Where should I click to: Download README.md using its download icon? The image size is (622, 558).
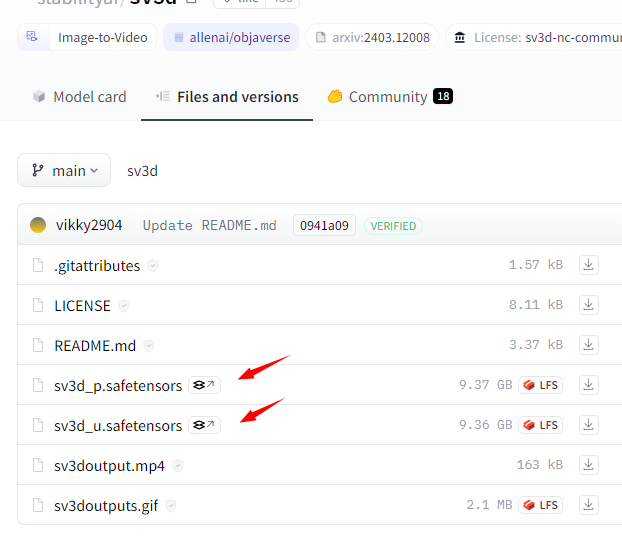point(589,345)
